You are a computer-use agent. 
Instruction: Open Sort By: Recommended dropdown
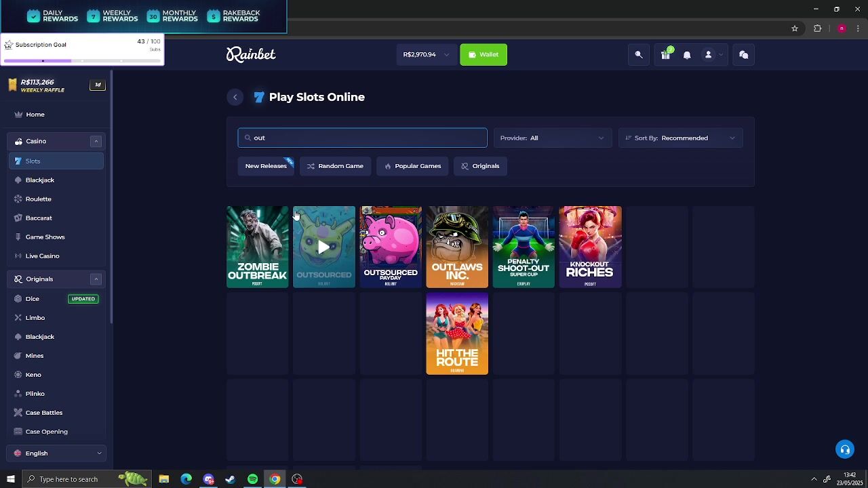[x=680, y=138]
